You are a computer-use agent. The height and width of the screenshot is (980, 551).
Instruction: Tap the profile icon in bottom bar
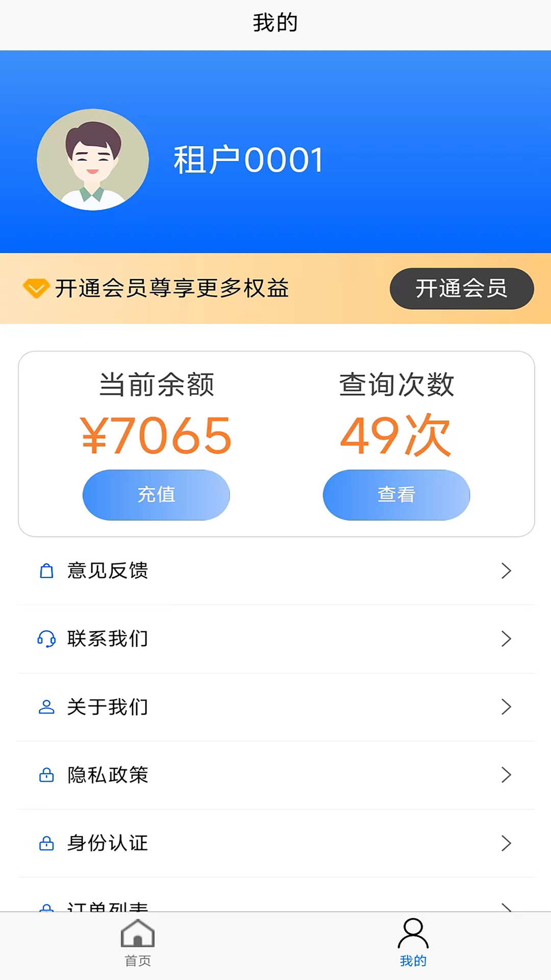pos(413,934)
